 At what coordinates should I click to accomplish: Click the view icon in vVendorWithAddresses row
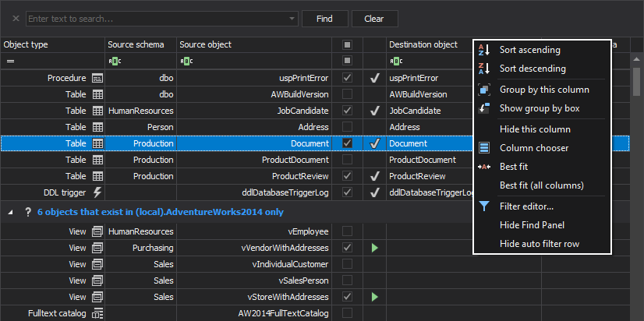tap(97, 248)
